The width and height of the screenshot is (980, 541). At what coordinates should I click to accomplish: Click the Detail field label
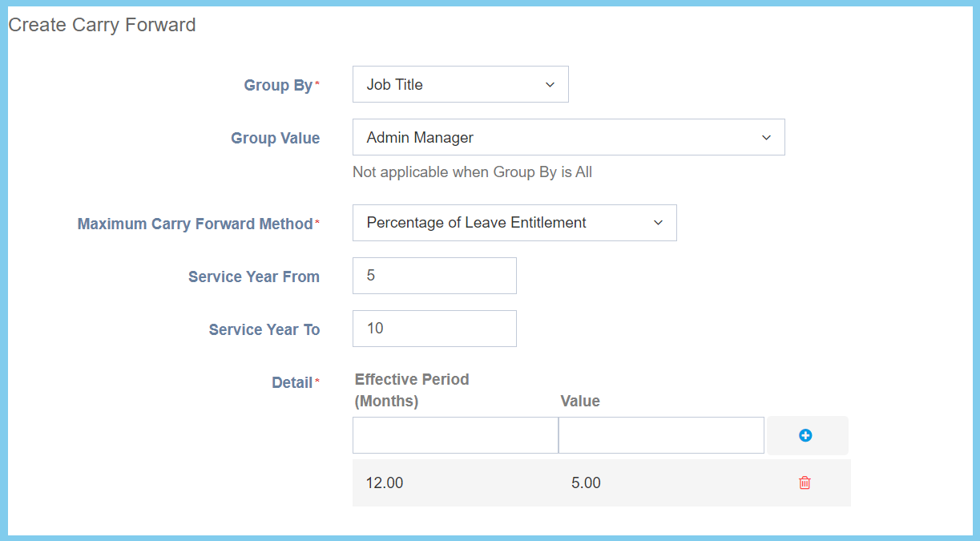tap(292, 382)
